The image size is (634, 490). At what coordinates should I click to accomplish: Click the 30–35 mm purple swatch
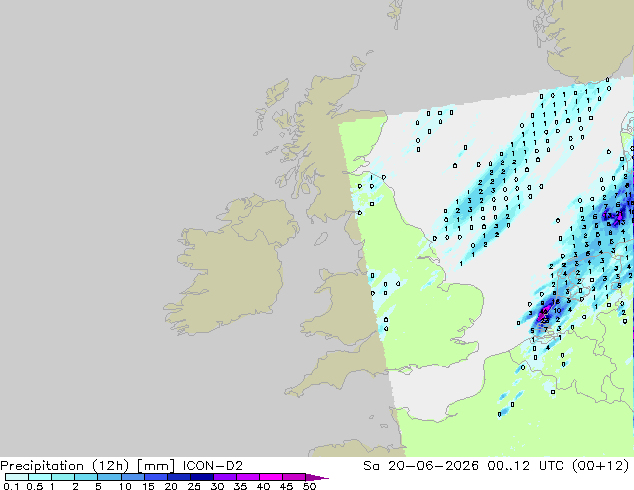pyautogui.click(x=224, y=477)
